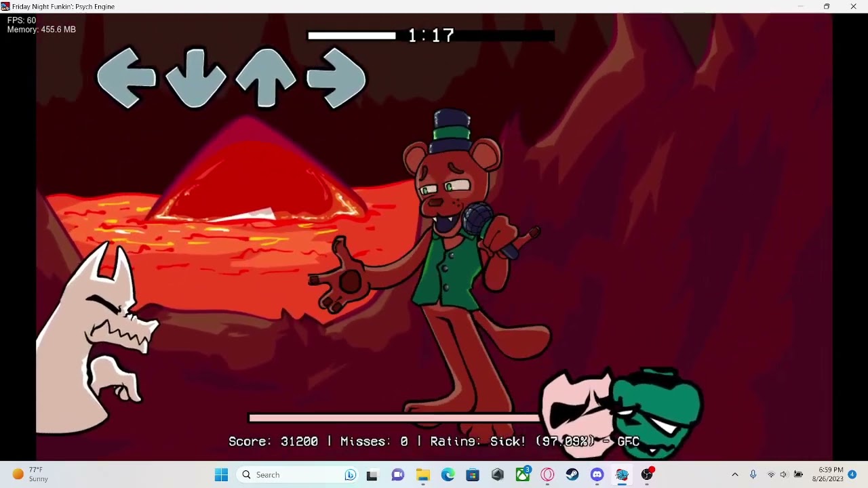
Task: Open File Explorer from taskbar
Action: (423, 474)
